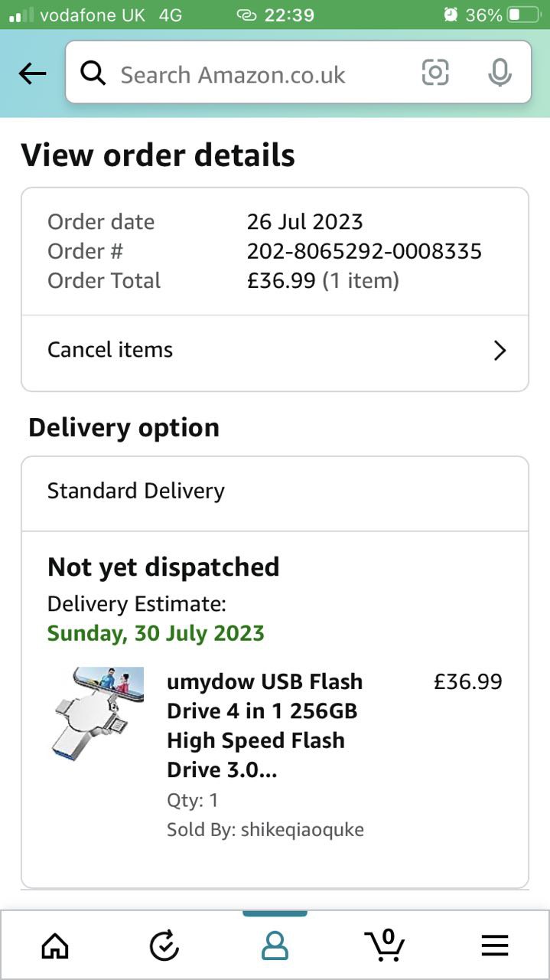The width and height of the screenshot is (550, 980).
Task: Open the account profile tab
Action: (x=275, y=946)
